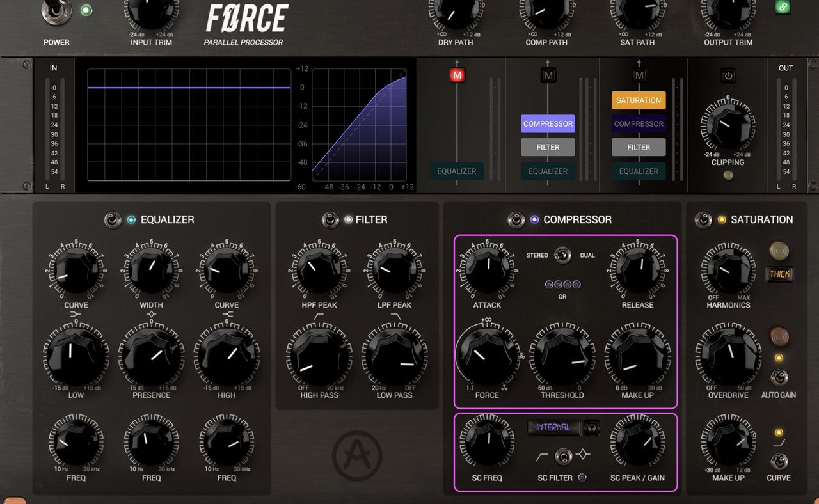This screenshot has height=504, width=819.
Task: Select the purple COMPRESSOR module in comp path
Action: tap(548, 124)
